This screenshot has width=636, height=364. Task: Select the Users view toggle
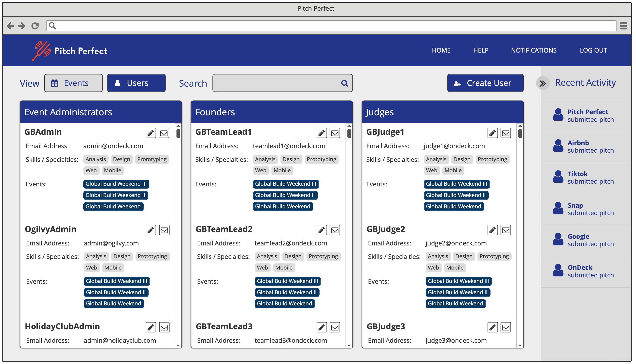[136, 83]
